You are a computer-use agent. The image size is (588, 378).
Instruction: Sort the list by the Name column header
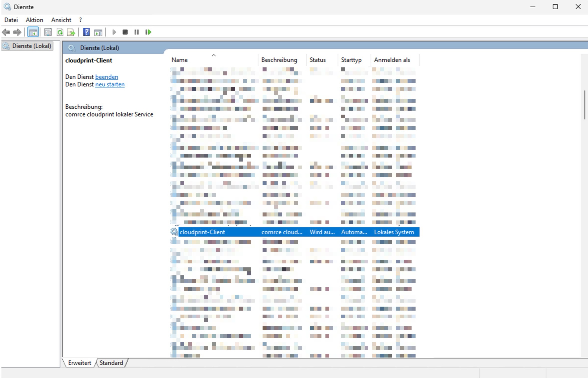click(180, 60)
